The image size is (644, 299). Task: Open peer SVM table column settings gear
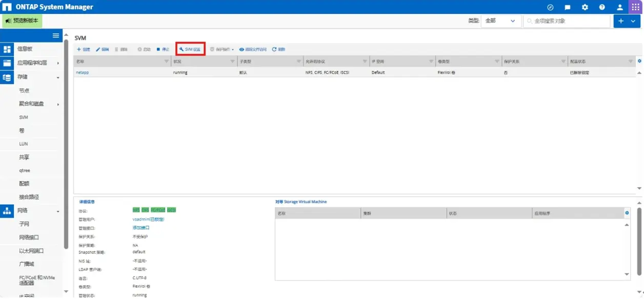627,212
